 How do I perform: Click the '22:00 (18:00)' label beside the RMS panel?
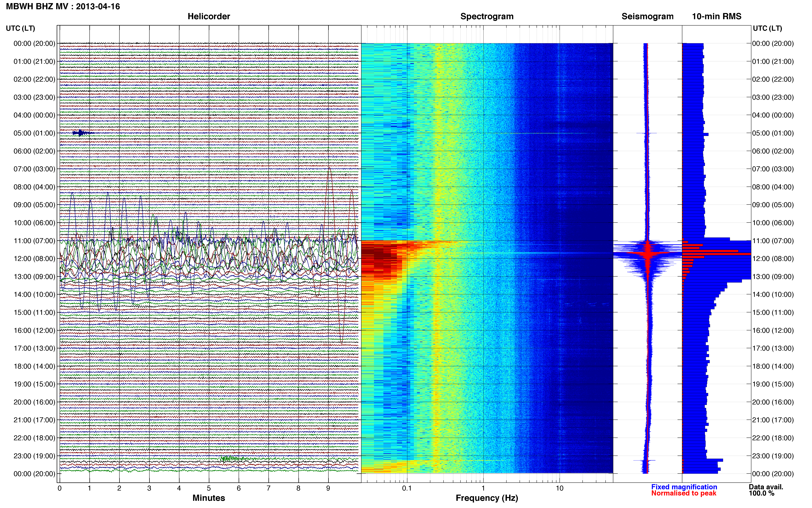point(773,438)
